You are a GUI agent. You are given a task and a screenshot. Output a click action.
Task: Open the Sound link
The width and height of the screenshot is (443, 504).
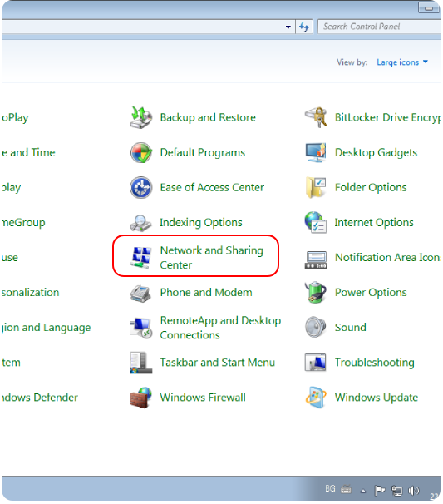click(x=351, y=328)
